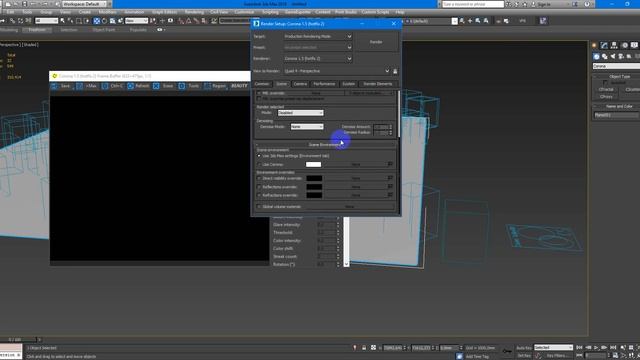Open the Render selected Mode dropdown
Image resolution: width=640 pixels, height=360 pixels.
(301, 113)
